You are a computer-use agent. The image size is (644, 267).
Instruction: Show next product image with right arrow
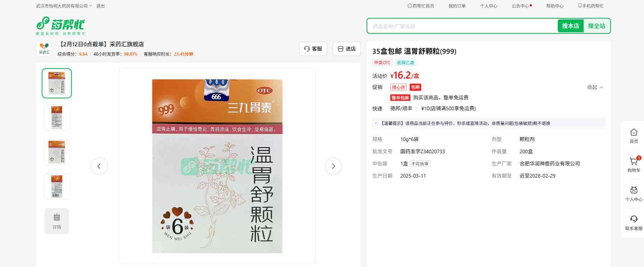point(333,166)
